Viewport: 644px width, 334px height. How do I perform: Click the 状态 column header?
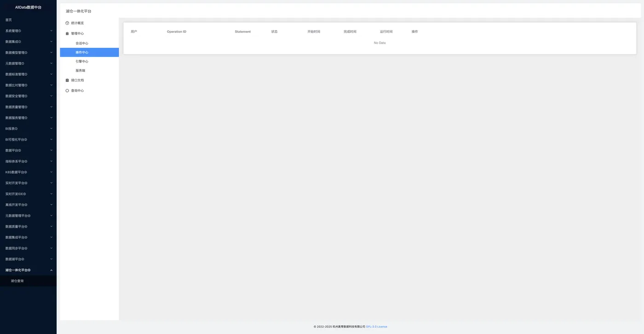[x=275, y=32]
